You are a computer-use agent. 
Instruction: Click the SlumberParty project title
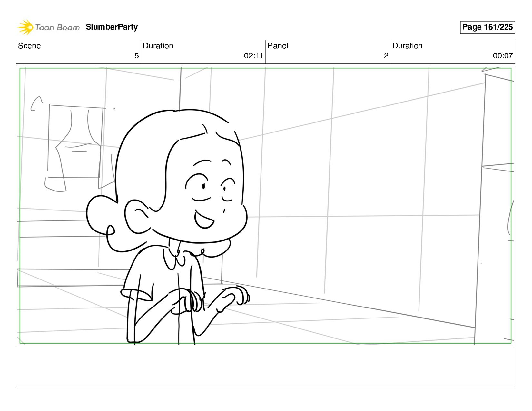tap(112, 27)
